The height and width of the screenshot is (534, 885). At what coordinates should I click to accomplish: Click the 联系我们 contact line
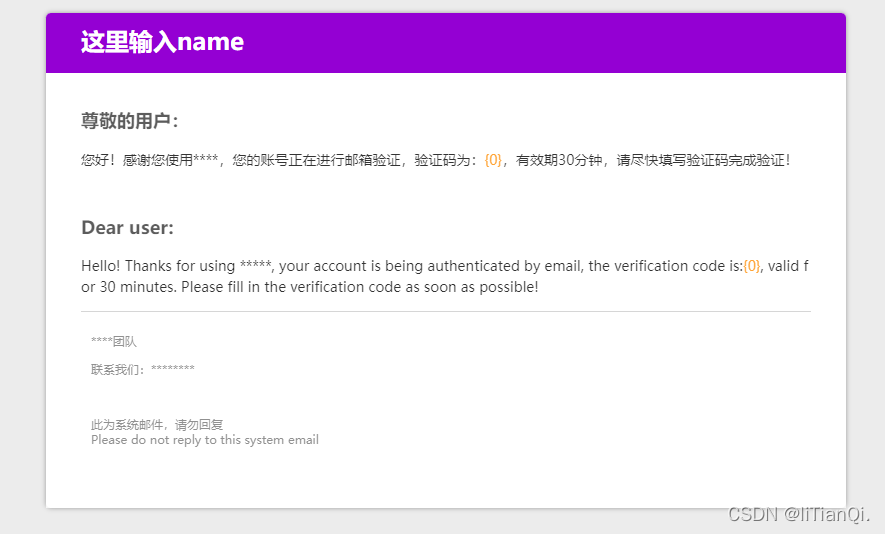pos(143,369)
